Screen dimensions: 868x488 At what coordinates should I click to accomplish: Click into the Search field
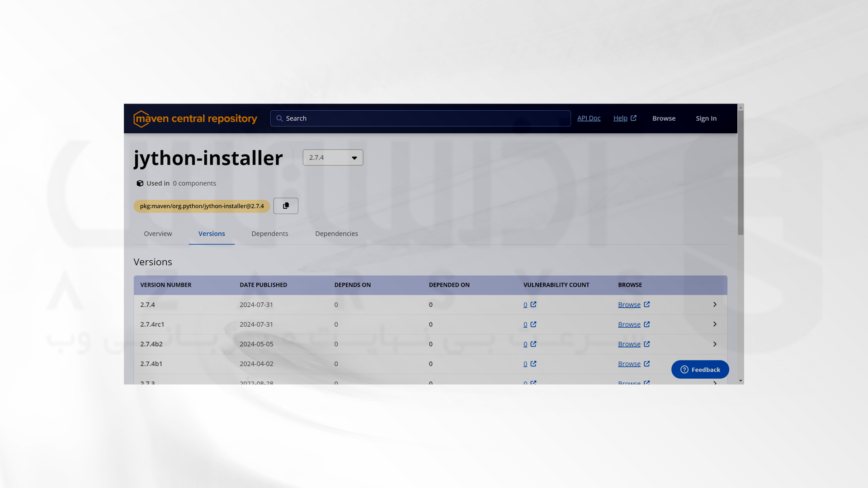pyautogui.click(x=420, y=118)
